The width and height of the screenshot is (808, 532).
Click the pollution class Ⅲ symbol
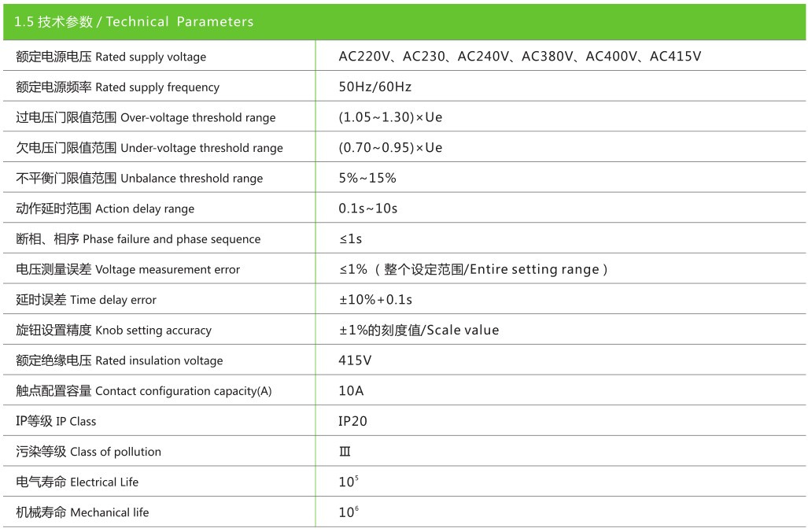(345, 452)
